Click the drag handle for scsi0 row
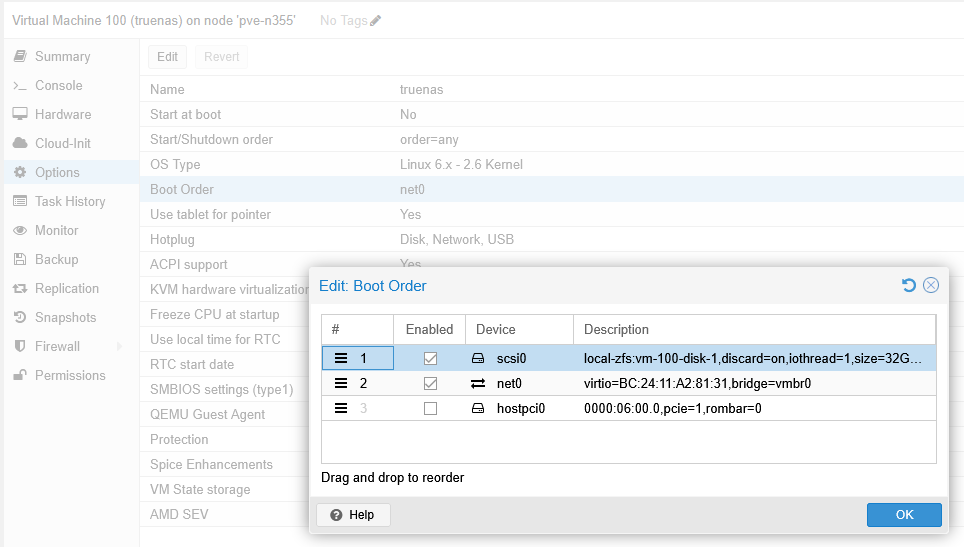 tap(340, 358)
